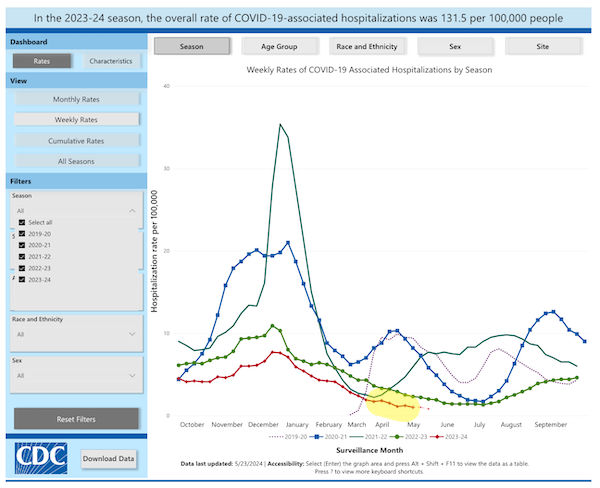
Task: Click the 2020-21 legend marker
Action: pyautogui.click(x=316, y=437)
